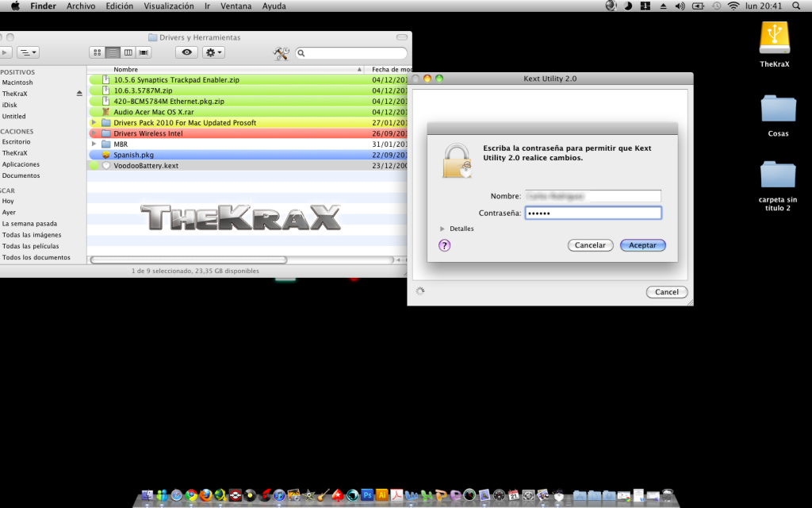Click the Finder window search field
812x508 pixels.
point(351,53)
